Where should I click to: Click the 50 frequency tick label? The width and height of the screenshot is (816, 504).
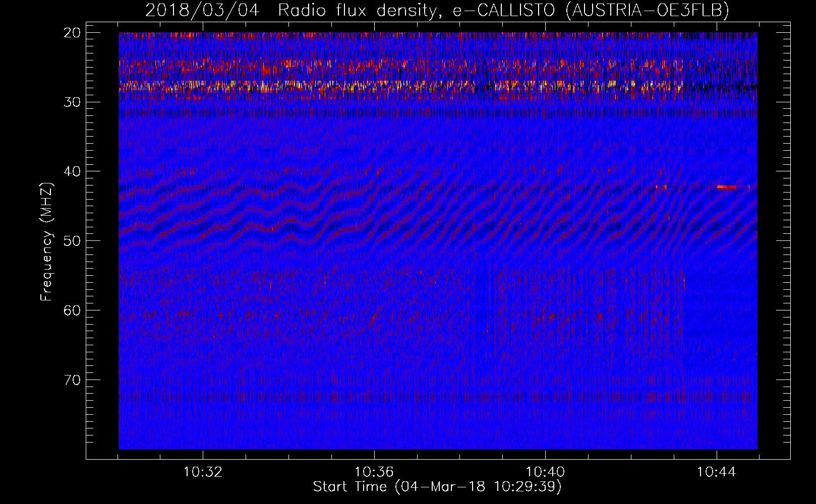[x=73, y=241]
